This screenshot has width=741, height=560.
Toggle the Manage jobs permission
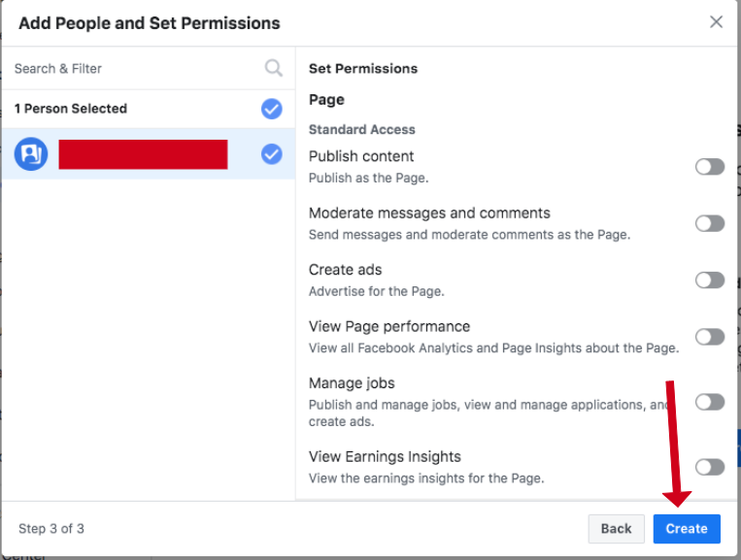pos(710,402)
